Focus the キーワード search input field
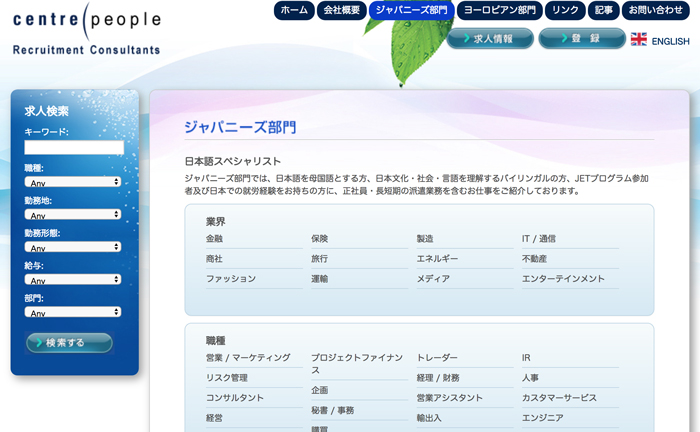This screenshot has height=432, width=700. [74, 148]
